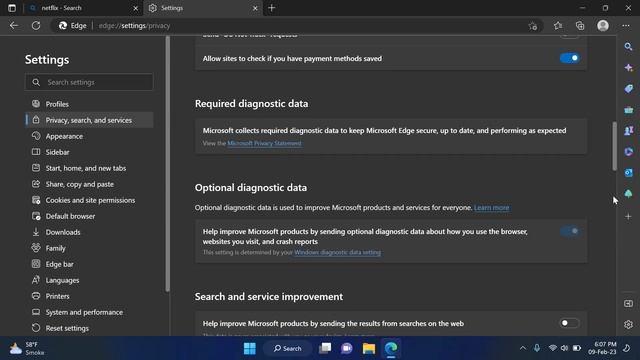This screenshot has height=360, width=640.
Task: Click the hide sidebar icon
Action: click(x=628, y=304)
